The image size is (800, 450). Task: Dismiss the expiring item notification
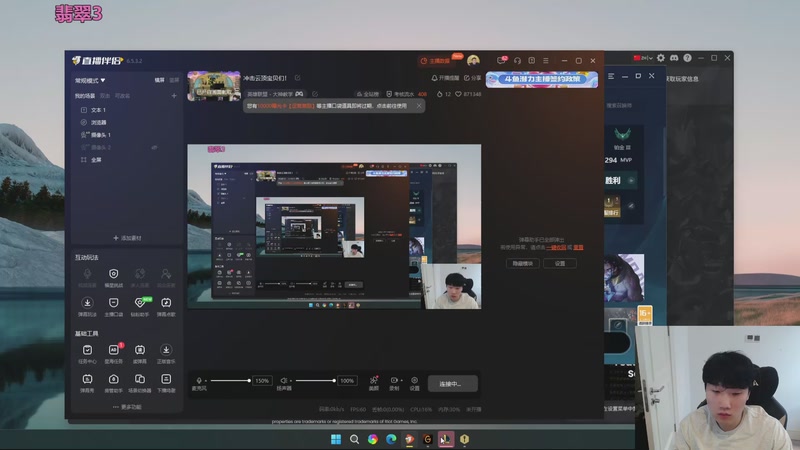(x=419, y=106)
